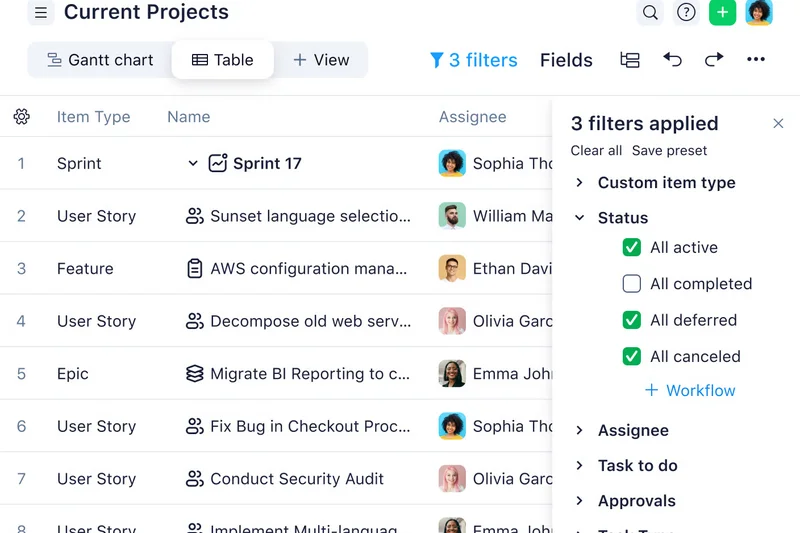Image resolution: width=800 pixels, height=533 pixels.
Task: Uncheck the All active checkbox
Action: 631,247
